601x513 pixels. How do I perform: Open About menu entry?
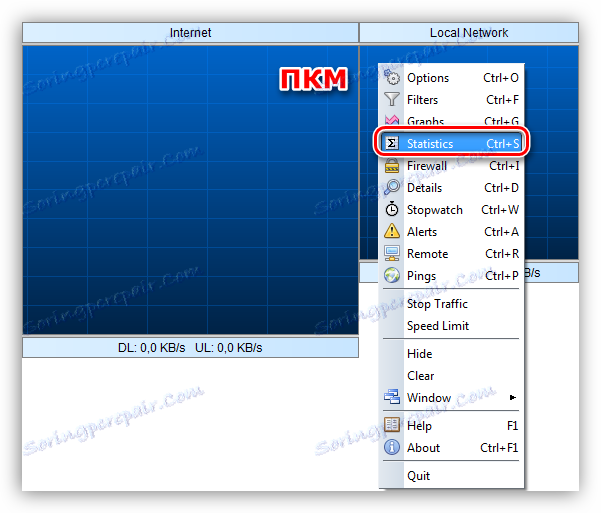click(x=451, y=447)
